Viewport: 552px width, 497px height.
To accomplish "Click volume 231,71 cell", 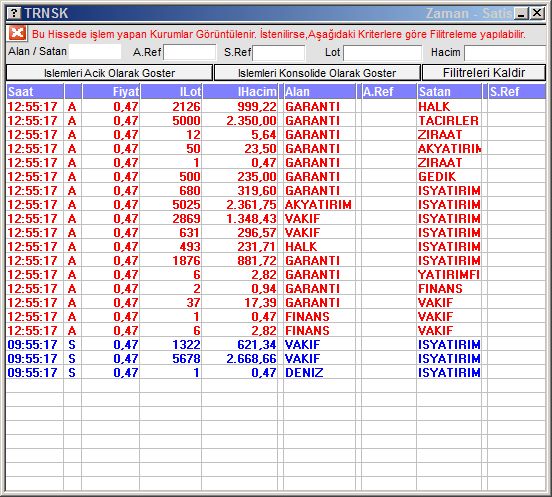I will tap(240, 246).
